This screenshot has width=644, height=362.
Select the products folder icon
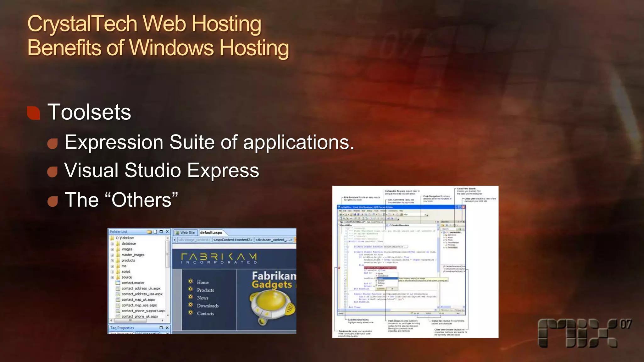coord(118,261)
